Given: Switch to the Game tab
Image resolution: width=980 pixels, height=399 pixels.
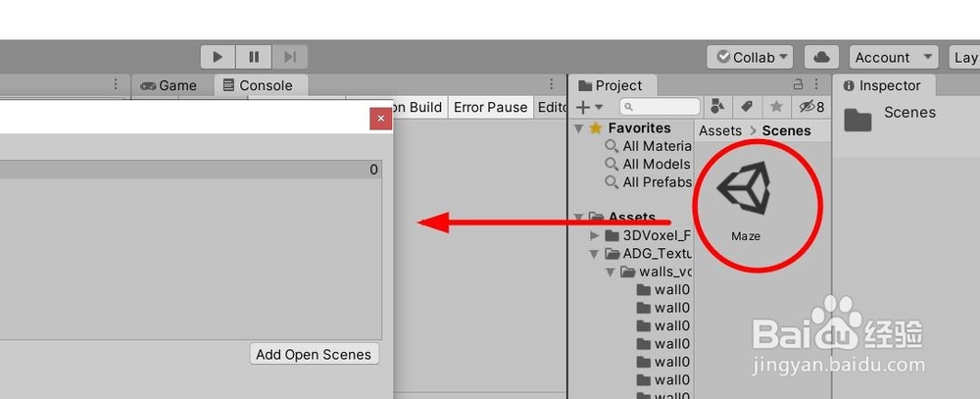Looking at the screenshot, I should coord(169,85).
